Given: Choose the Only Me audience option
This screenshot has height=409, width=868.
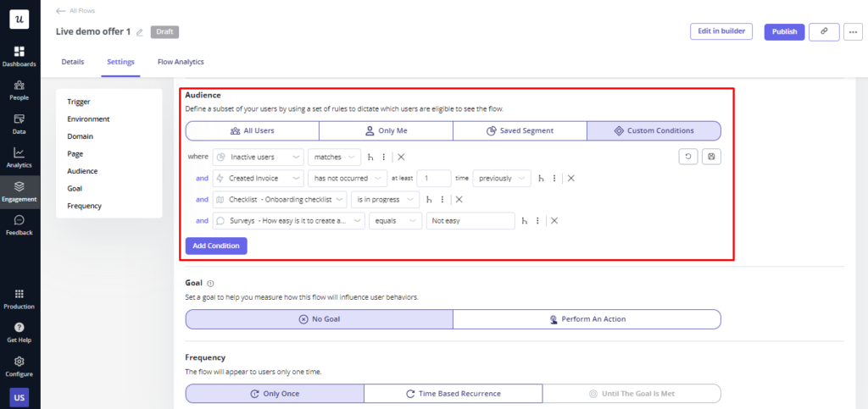Looking at the screenshot, I should pyautogui.click(x=386, y=131).
